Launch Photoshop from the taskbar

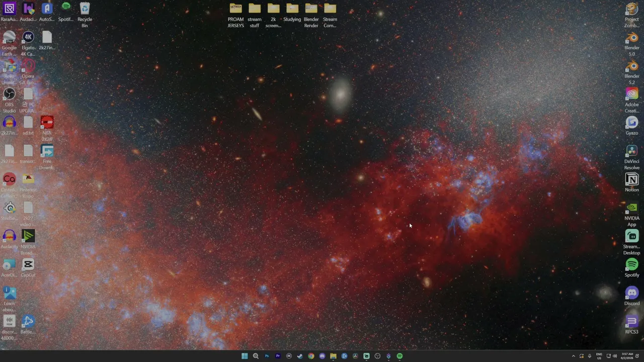(x=267, y=356)
